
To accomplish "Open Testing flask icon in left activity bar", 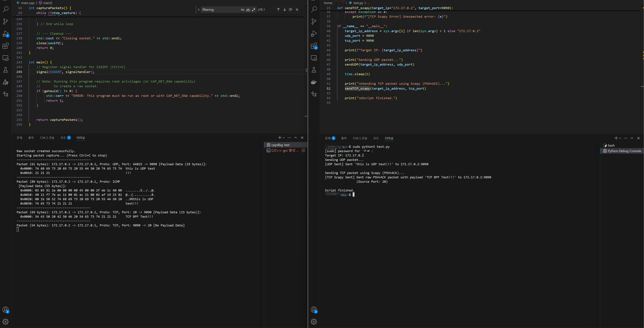I will pos(6,70).
